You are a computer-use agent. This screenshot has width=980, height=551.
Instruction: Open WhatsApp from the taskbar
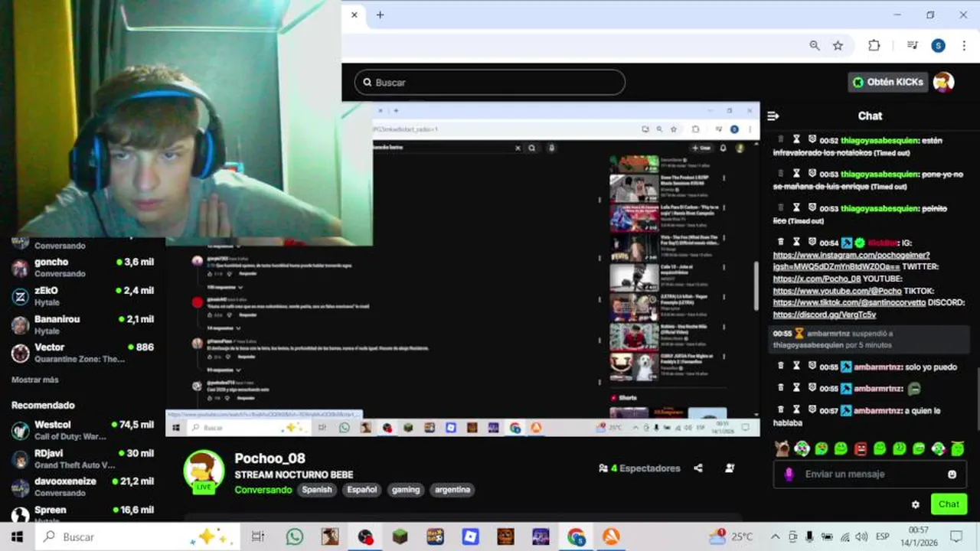(295, 536)
